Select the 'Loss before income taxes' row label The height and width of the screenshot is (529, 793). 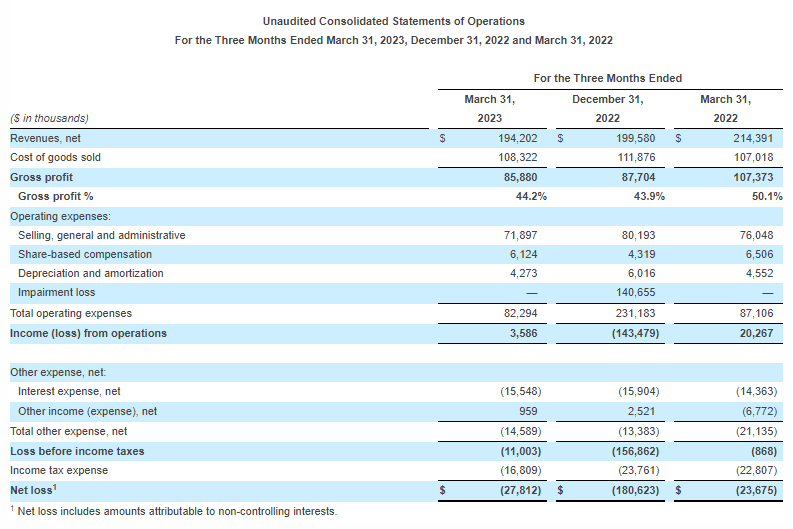pos(77,450)
